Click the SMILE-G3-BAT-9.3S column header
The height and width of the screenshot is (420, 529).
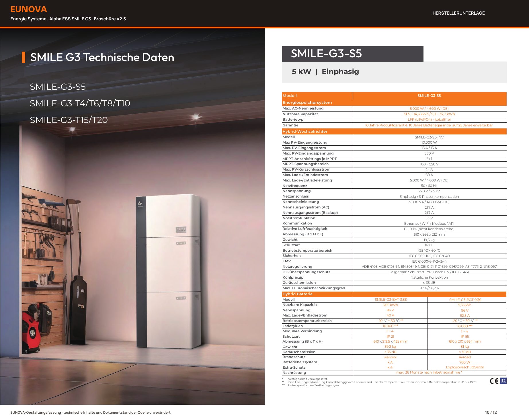465,300
